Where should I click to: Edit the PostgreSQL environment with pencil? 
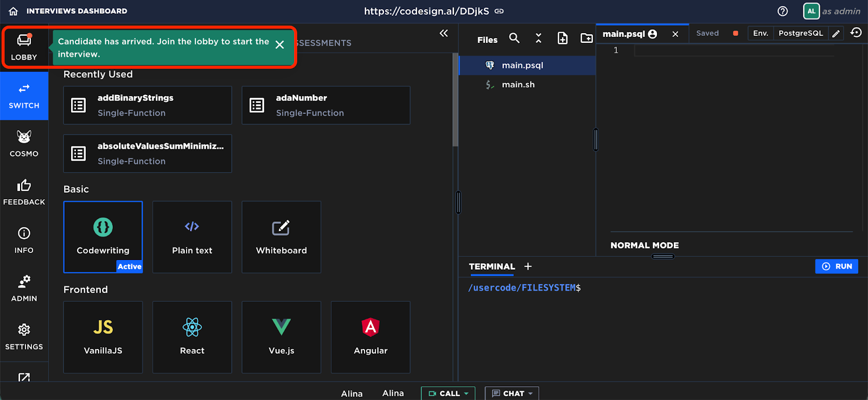(x=836, y=34)
